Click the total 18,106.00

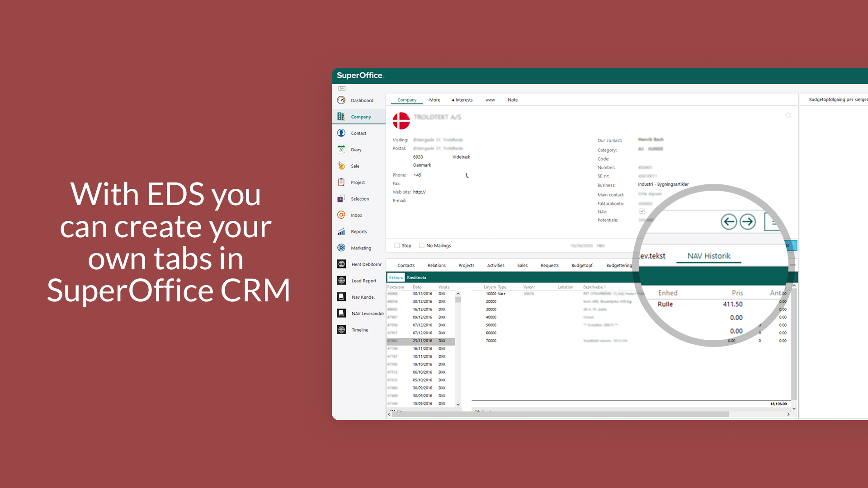point(778,404)
